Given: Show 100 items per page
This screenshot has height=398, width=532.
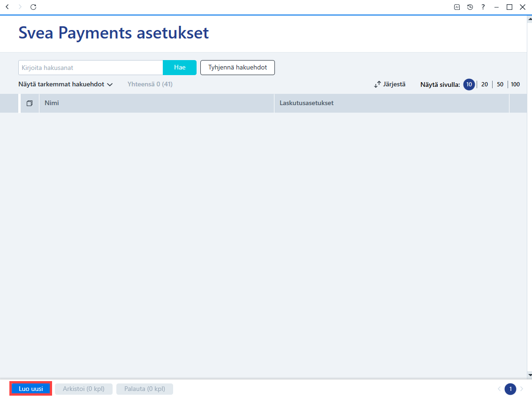Looking at the screenshot, I should pos(516,84).
